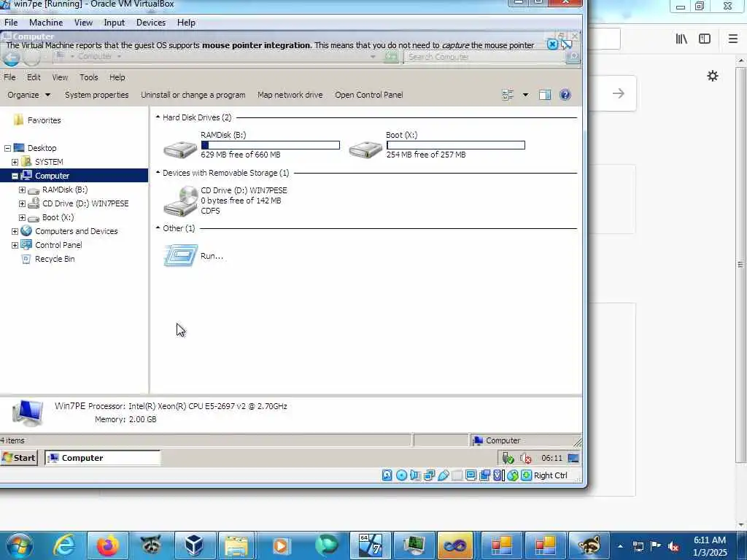Click VirtualBox USB devices indicator icon
The height and width of the screenshot is (560, 747).
(x=443, y=475)
